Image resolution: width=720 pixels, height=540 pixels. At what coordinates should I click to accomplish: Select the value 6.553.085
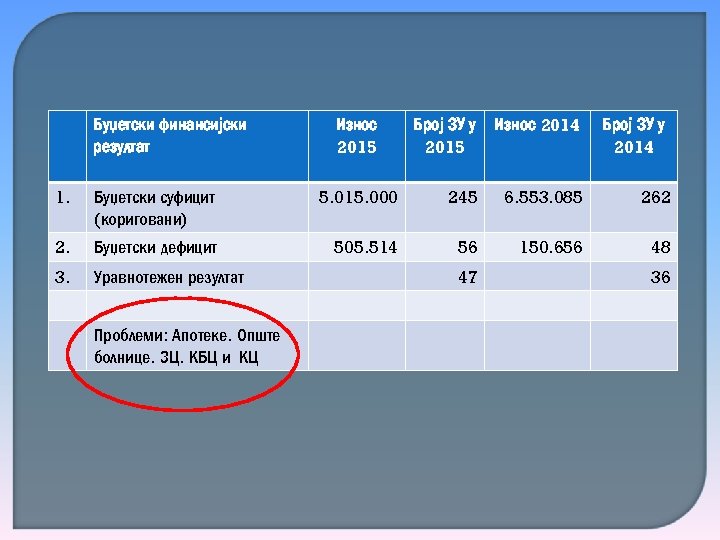[x=543, y=197]
